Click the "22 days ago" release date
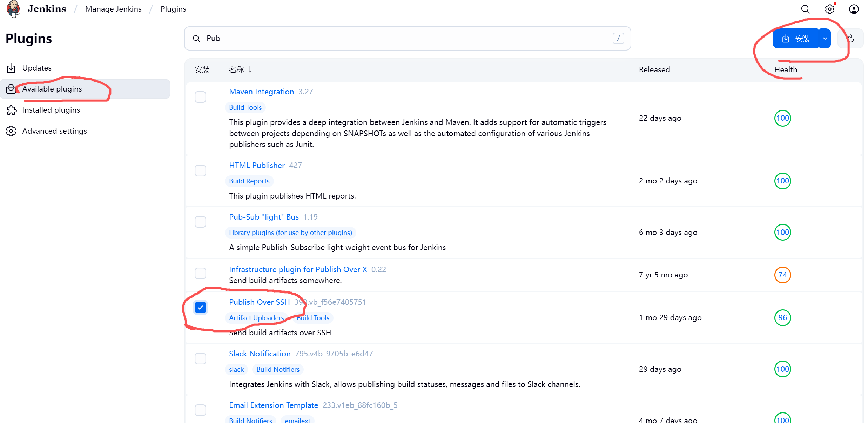 [x=660, y=118]
